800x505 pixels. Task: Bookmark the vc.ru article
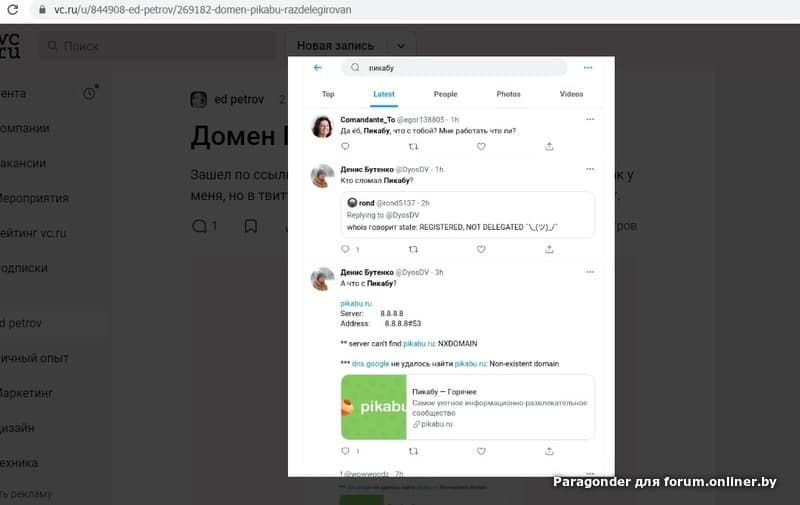251,226
